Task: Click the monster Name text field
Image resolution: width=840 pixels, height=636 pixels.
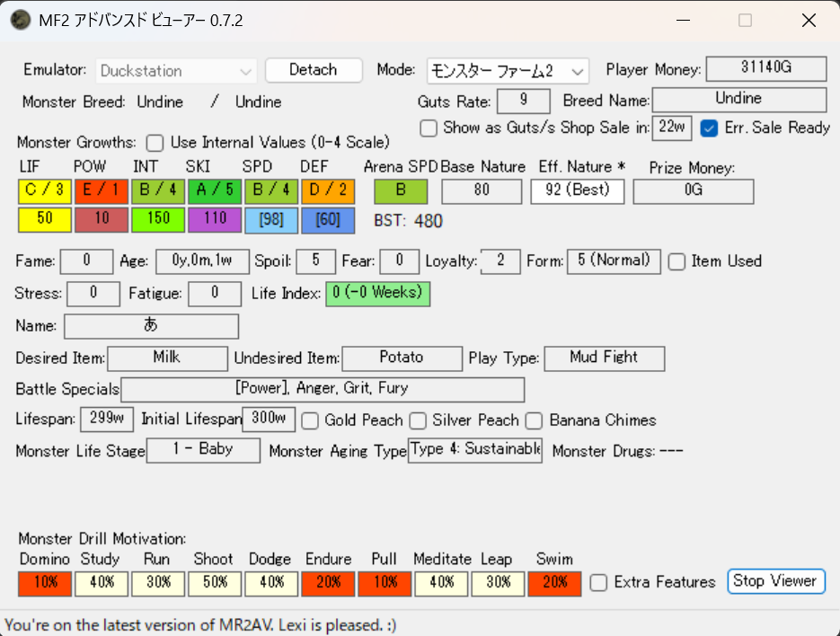Action: [x=151, y=326]
